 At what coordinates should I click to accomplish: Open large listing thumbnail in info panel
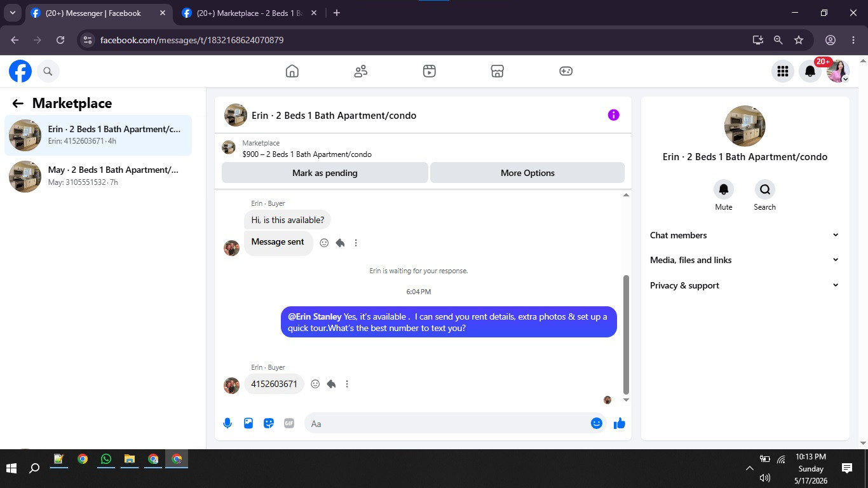[745, 126]
